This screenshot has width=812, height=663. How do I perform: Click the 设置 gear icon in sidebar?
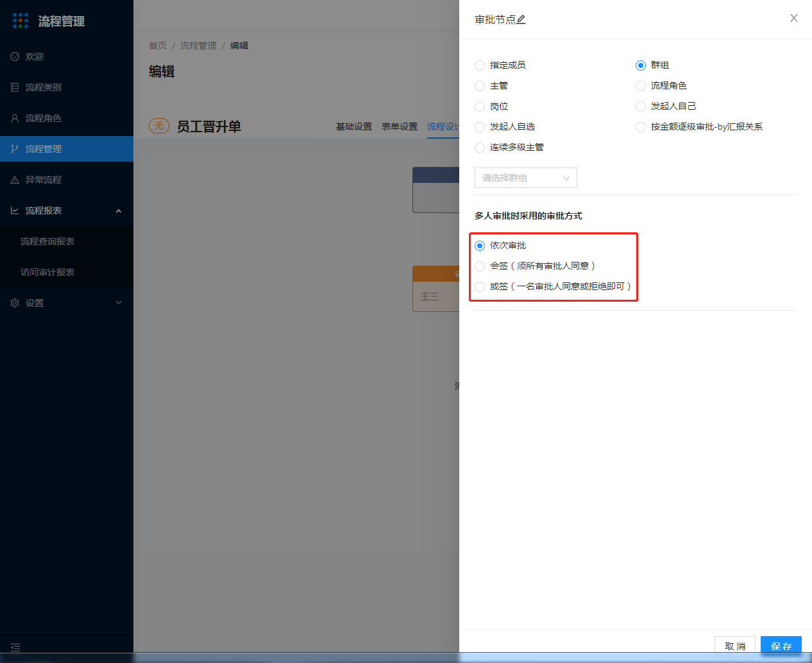[15, 303]
